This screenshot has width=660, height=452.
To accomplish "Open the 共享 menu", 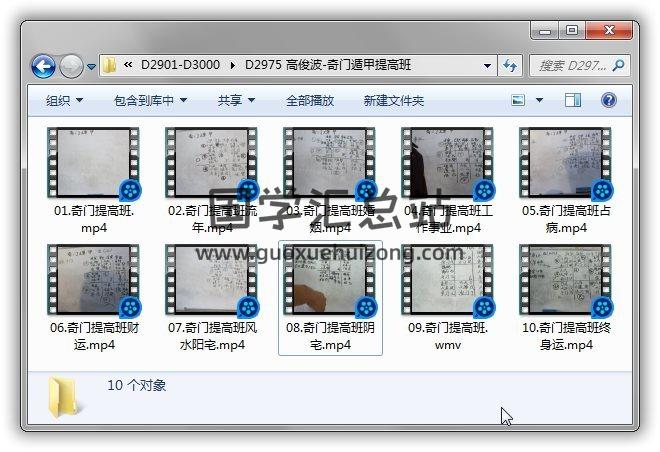I will (236, 100).
